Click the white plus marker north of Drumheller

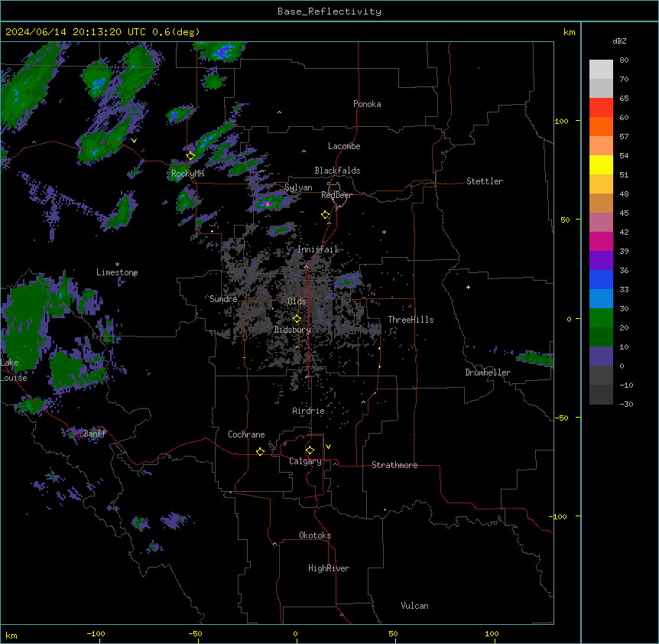(468, 287)
